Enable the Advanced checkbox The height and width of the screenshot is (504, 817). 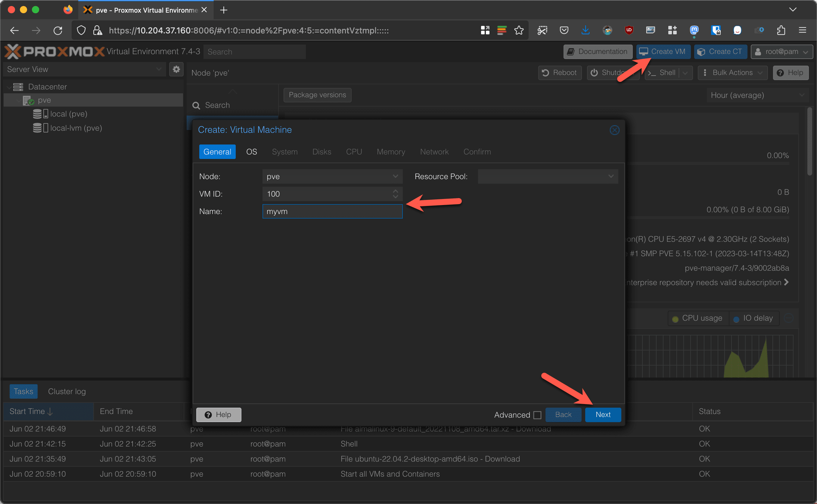point(537,415)
